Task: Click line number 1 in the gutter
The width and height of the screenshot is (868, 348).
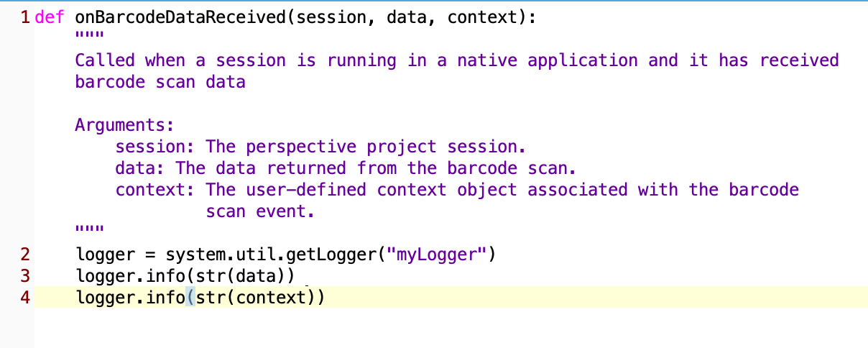Action: pos(26,18)
